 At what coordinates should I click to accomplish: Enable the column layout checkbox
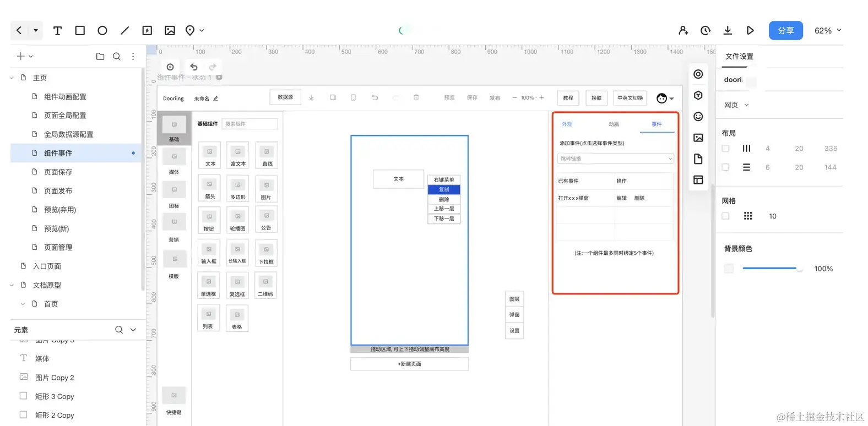725,149
